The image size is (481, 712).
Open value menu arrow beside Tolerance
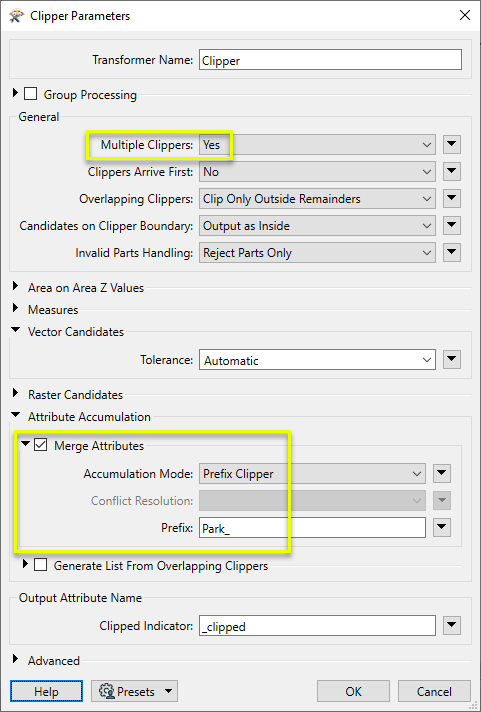coord(451,360)
